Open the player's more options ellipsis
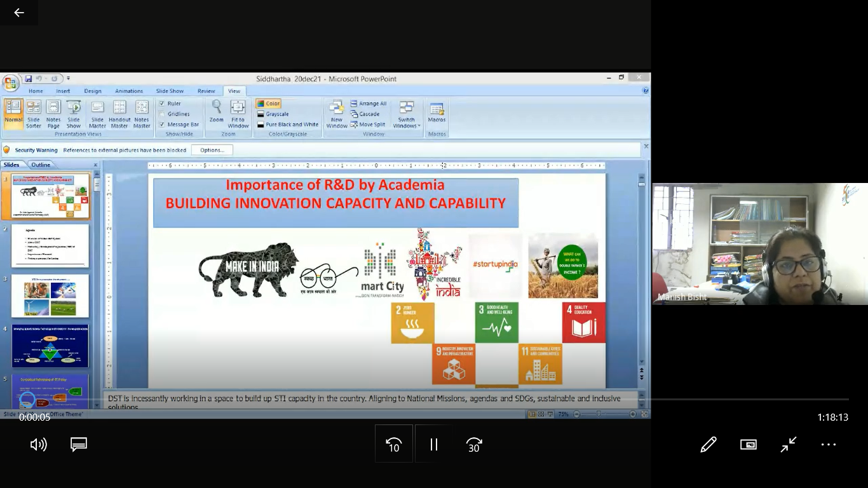The height and width of the screenshot is (488, 868). point(829,444)
